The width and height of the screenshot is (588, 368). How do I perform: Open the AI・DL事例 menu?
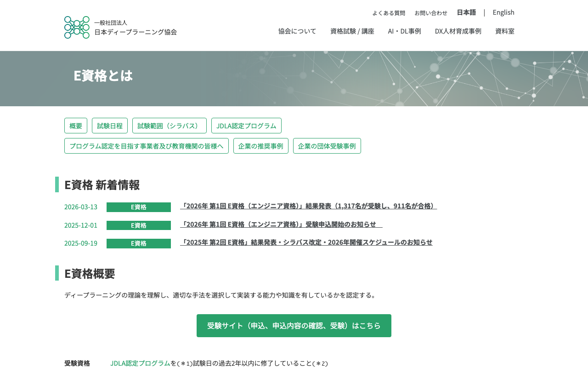405,31
